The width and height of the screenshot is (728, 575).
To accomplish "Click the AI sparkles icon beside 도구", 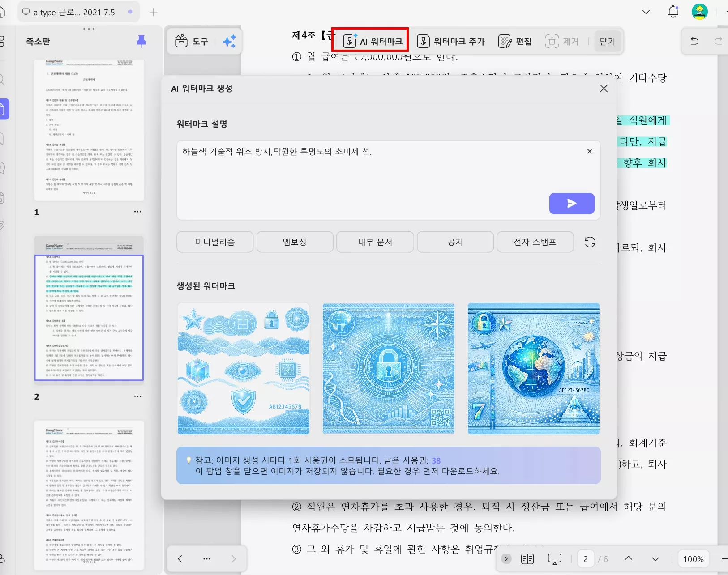I will 230,41.
